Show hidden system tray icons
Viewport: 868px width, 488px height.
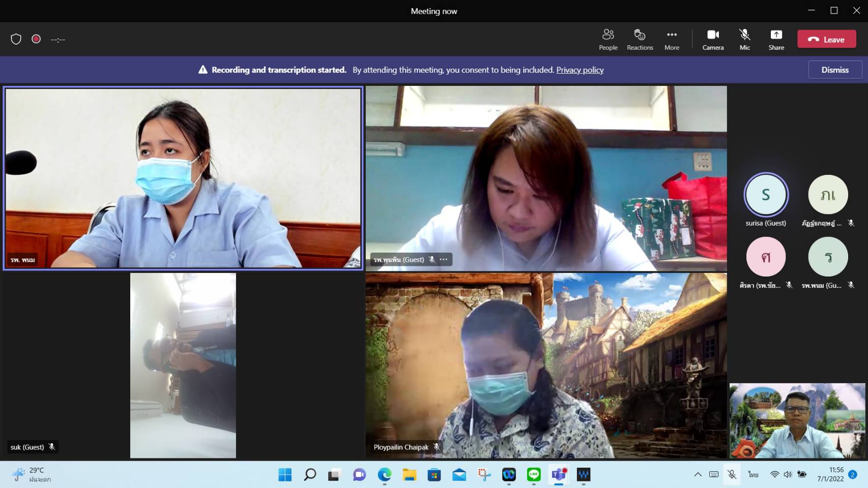[698, 474]
